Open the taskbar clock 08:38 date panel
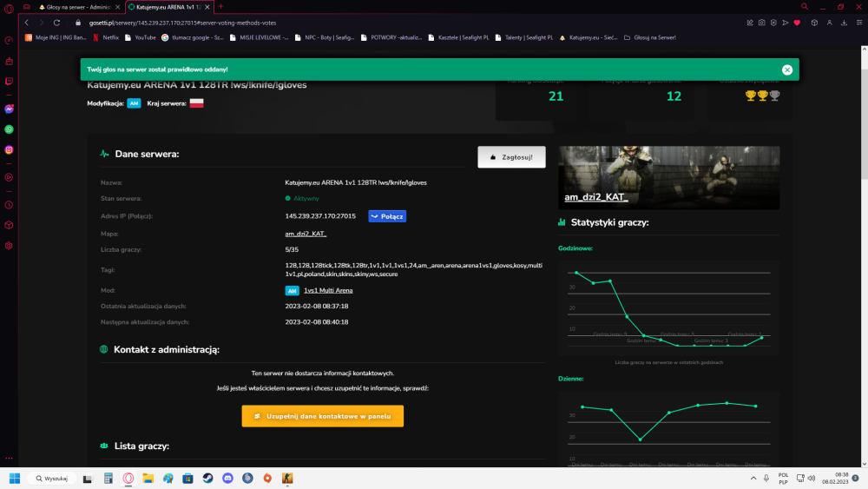Screen dimensions: 868x489 pos(835,479)
